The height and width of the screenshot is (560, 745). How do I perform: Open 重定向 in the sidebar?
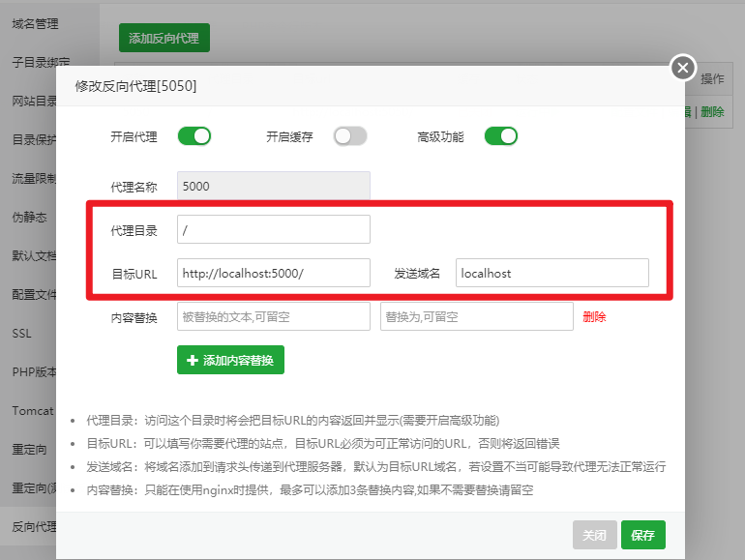(x=29, y=449)
